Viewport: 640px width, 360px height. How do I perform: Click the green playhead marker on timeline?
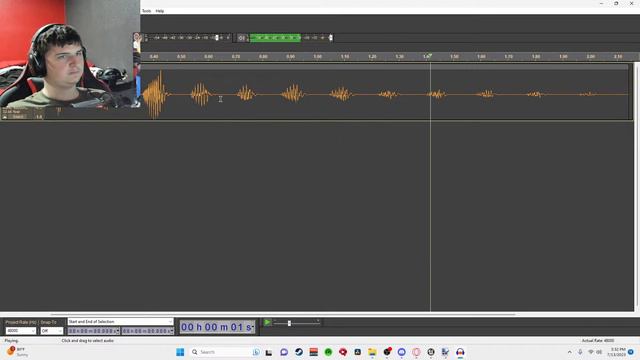point(429,55)
